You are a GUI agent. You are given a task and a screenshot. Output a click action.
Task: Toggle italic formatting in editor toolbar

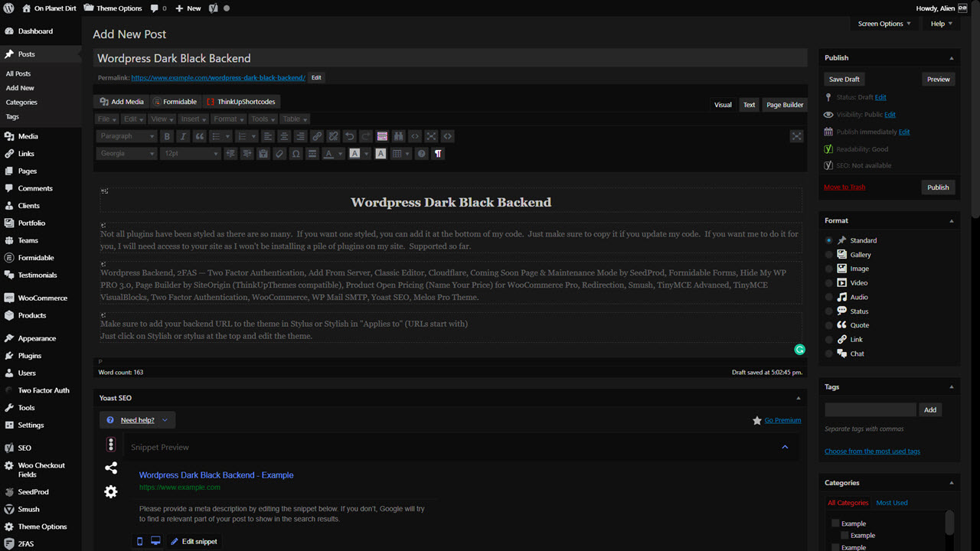pos(183,136)
